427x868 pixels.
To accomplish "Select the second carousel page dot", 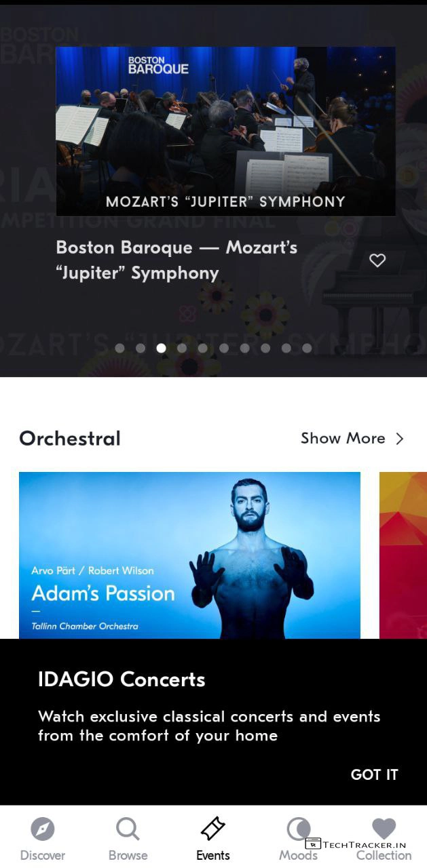I will click(x=141, y=349).
